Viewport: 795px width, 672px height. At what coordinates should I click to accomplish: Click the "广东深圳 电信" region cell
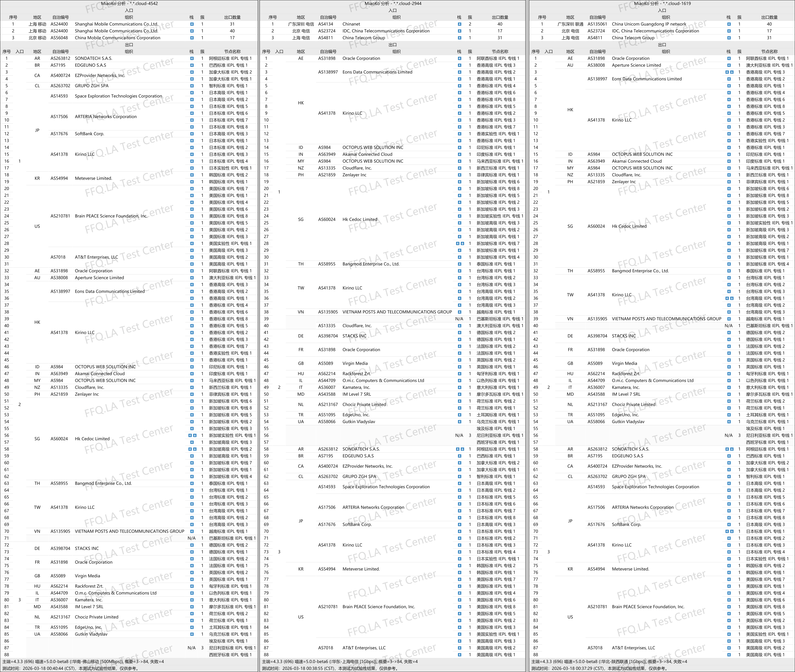(301, 24)
